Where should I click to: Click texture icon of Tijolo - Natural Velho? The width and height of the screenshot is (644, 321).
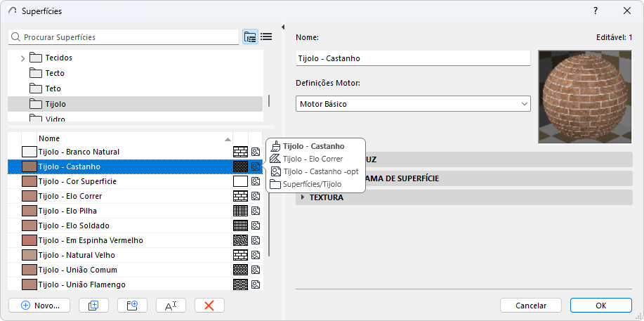click(x=256, y=255)
